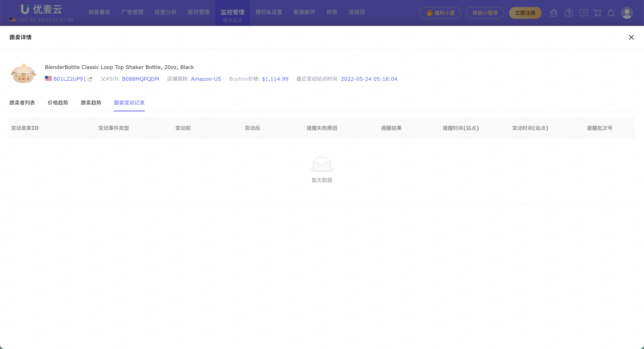Open the 广告管理 menu
This screenshot has width=644, height=349.
click(132, 12)
